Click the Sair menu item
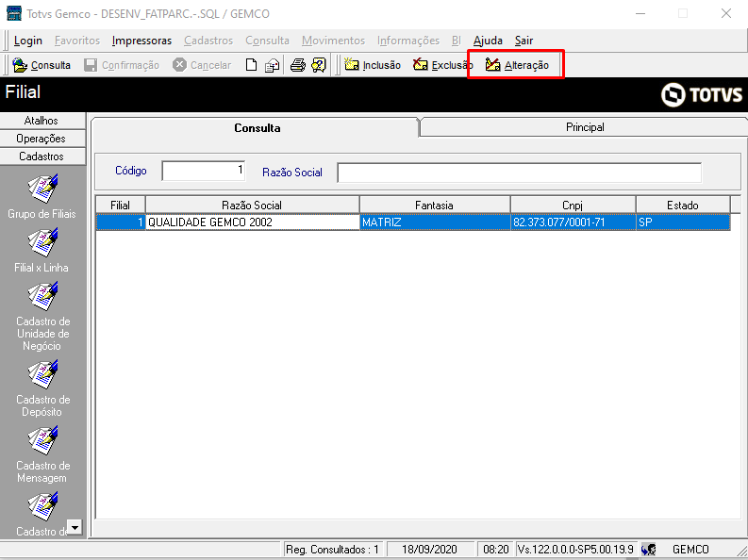Viewport: 748px width, 560px height. pyautogui.click(x=524, y=41)
